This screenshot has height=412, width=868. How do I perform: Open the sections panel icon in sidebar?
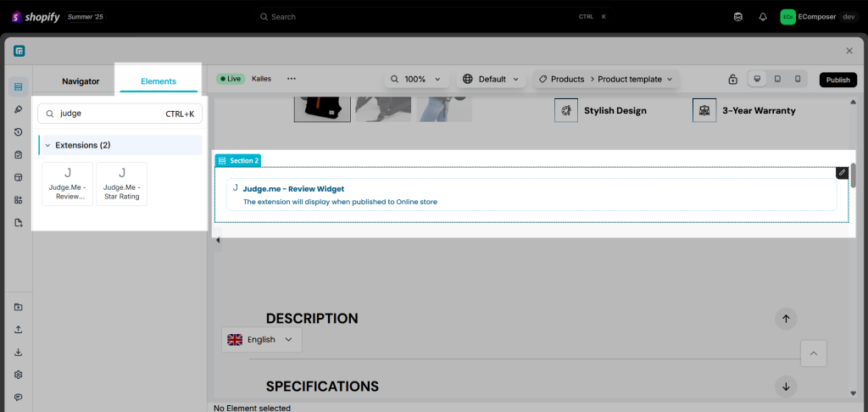(19, 86)
